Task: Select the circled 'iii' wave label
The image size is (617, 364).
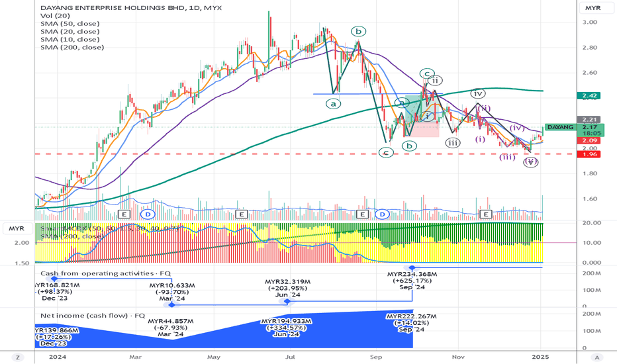Action: point(453,143)
